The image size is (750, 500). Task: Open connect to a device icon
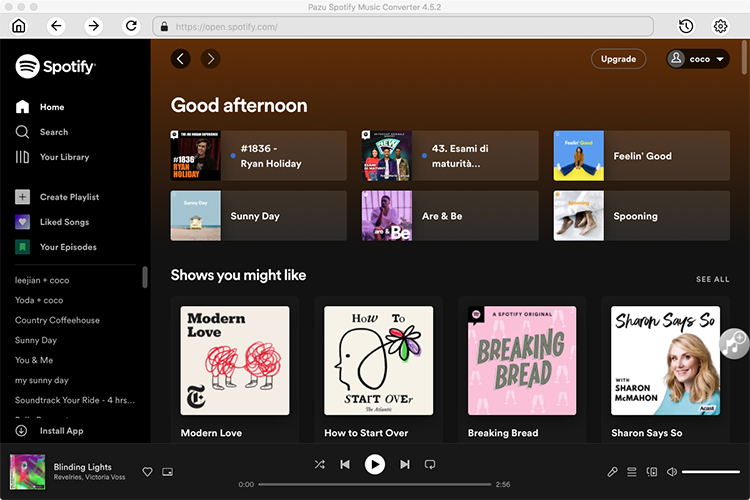point(652,471)
